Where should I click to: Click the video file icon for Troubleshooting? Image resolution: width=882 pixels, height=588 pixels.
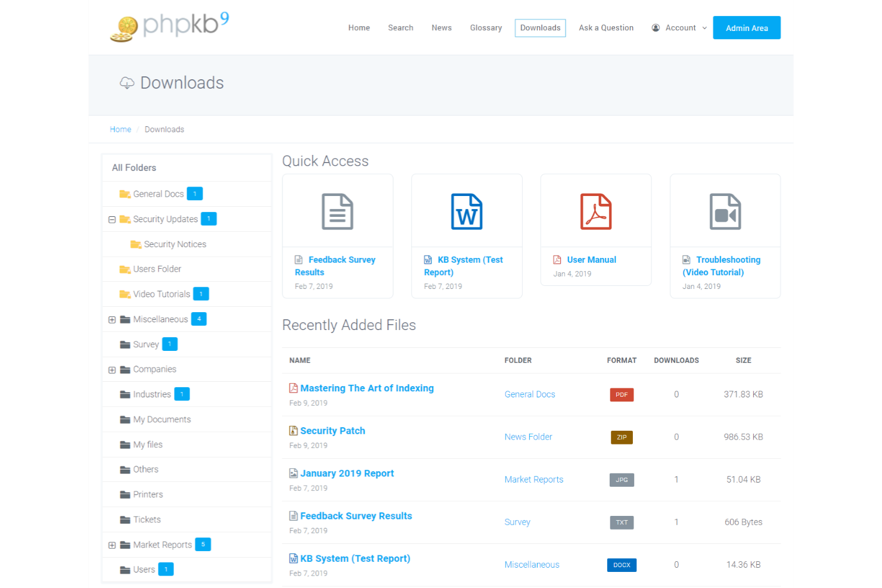[x=725, y=211]
